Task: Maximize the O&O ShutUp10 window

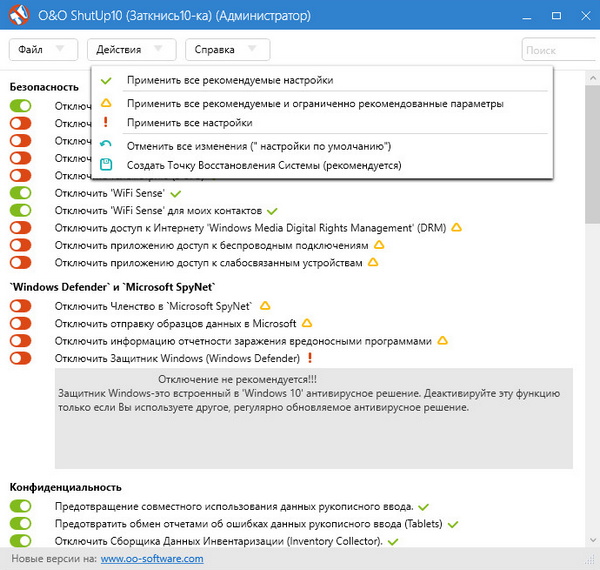Action: [556, 16]
